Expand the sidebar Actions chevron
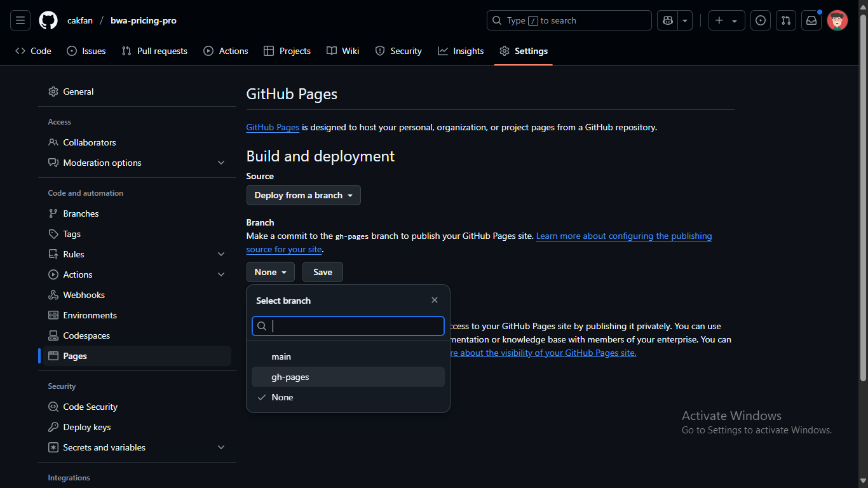This screenshot has width=868, height=488. 221,274
